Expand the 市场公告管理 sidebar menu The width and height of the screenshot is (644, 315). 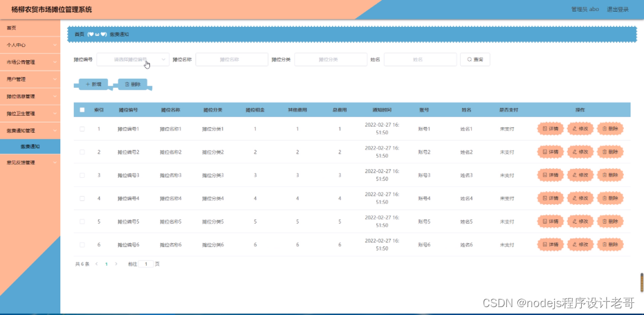point(30,62)
